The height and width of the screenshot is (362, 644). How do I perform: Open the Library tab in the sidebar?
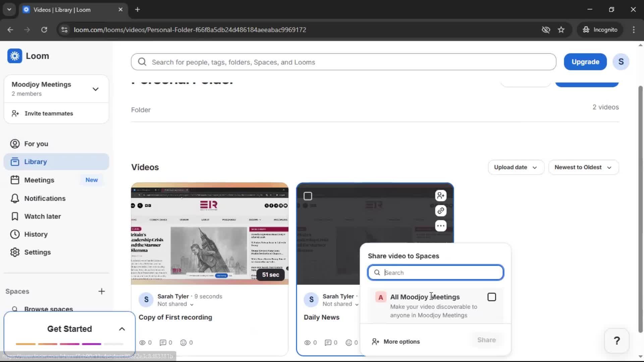click(x=36, y=162)
